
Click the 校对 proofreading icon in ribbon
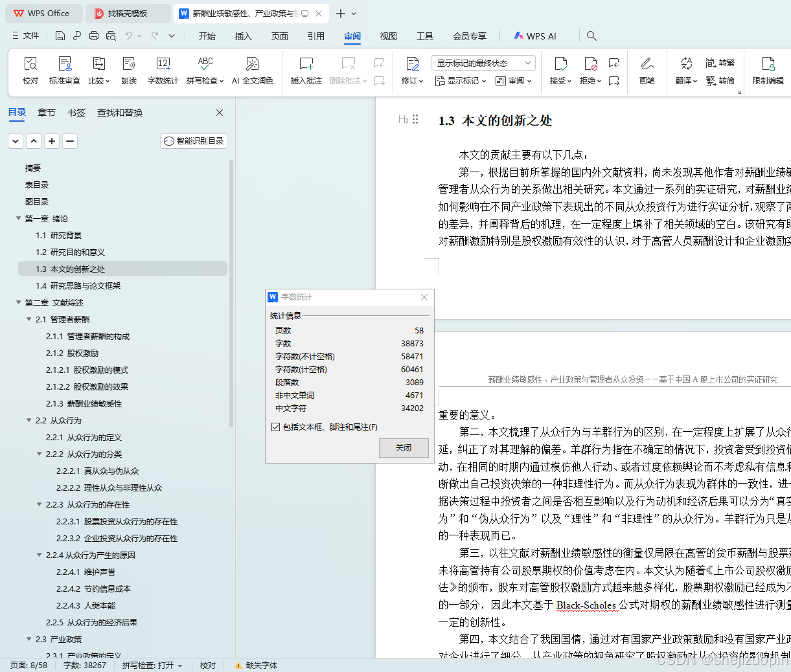tap(30, 71)
